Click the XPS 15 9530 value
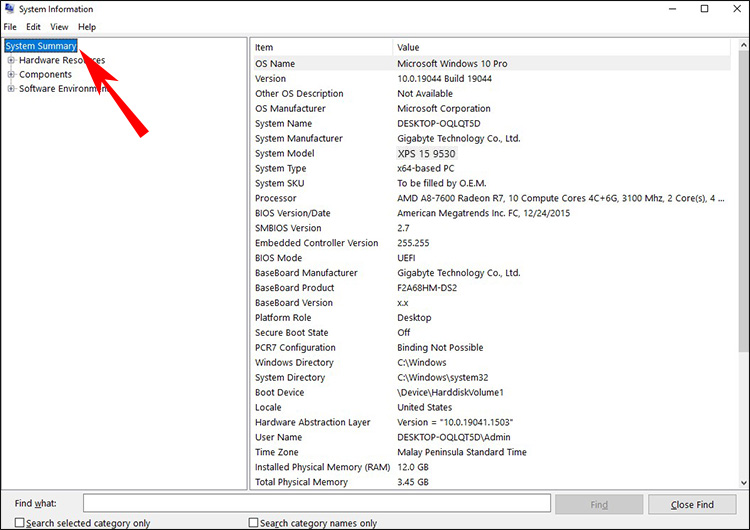 coord(426,154)
